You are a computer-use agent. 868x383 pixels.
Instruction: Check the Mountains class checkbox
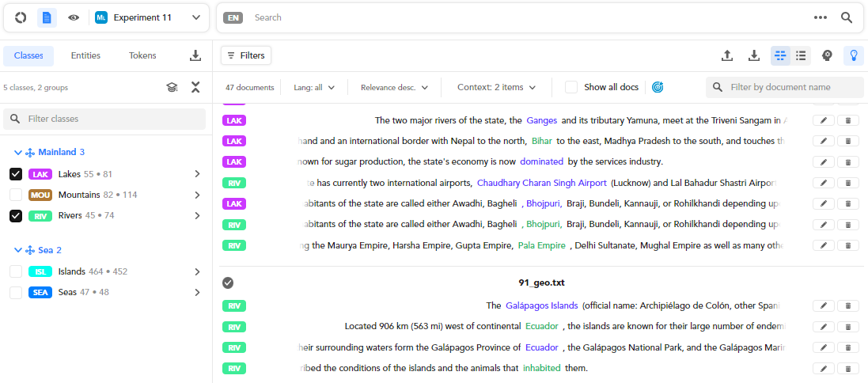click(x=16, y=195)
